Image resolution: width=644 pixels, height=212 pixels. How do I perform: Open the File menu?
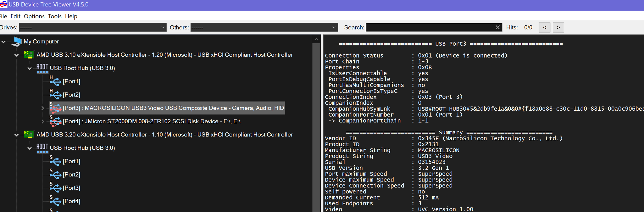3,16
